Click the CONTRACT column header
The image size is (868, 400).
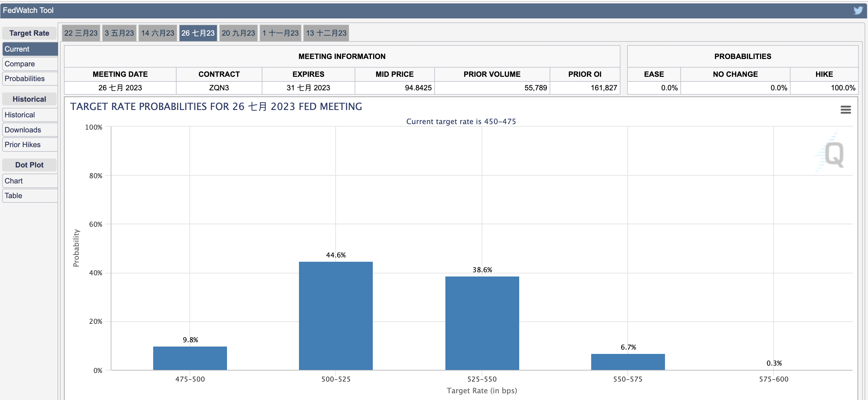pos(219,74)
